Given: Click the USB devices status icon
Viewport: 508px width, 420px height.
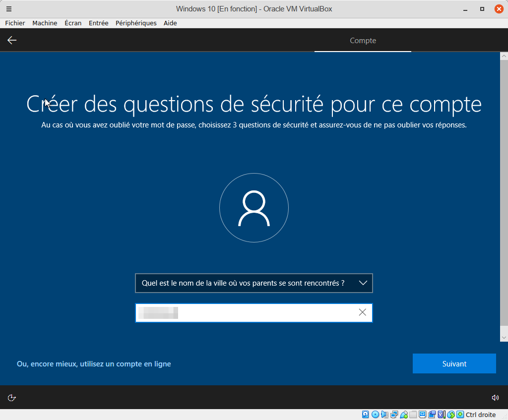Looking at the screenshot, I should click(x=404, y=415).
